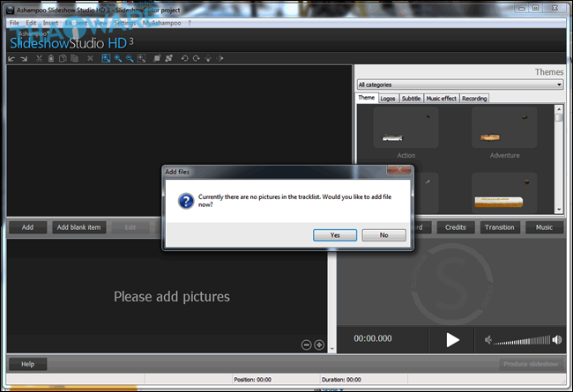Open the File menu
The image size is (573, 392).
click(x=14, y=23)
